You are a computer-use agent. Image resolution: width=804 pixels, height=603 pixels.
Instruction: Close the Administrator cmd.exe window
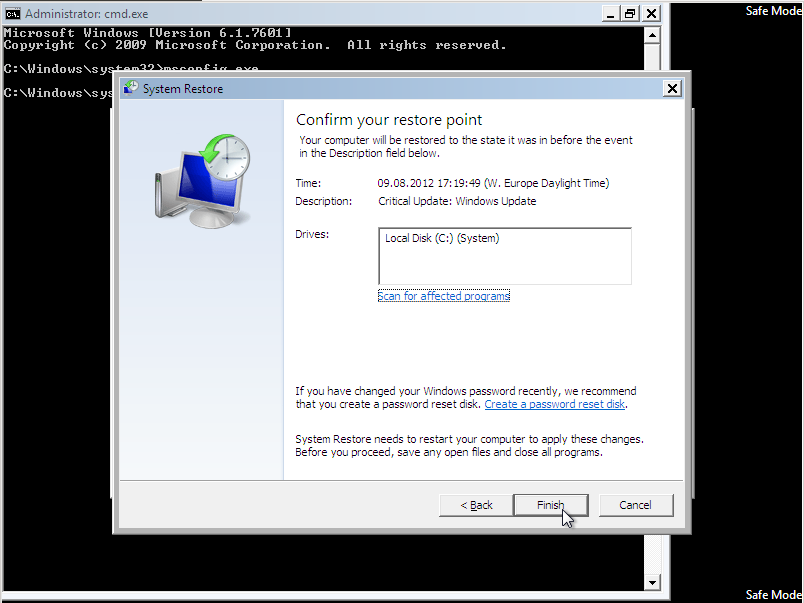click(x=651, y=14)
